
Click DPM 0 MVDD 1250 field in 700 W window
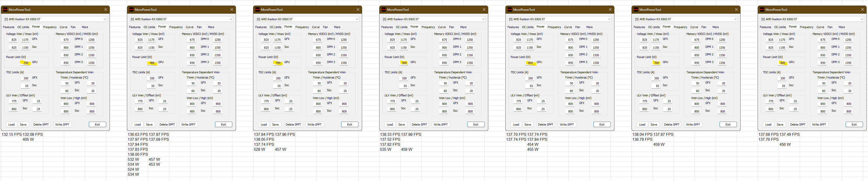pyautogui.click(x=722, y=40)
